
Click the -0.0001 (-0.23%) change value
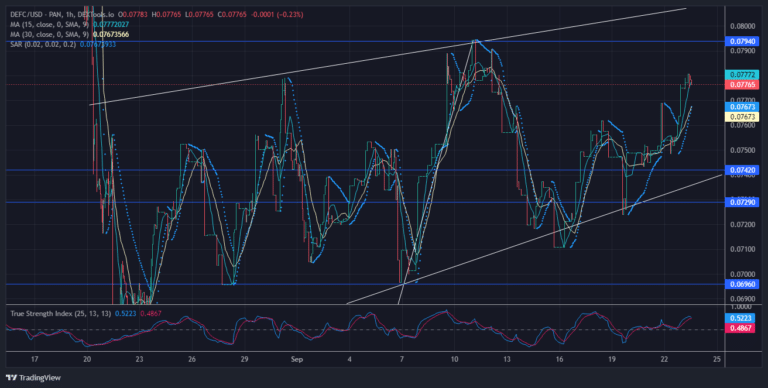277,15
